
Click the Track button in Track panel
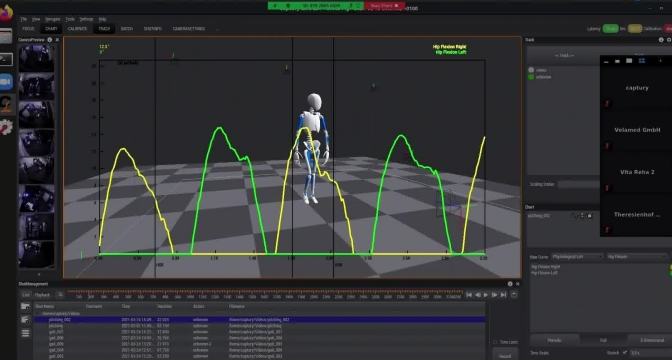564,56
